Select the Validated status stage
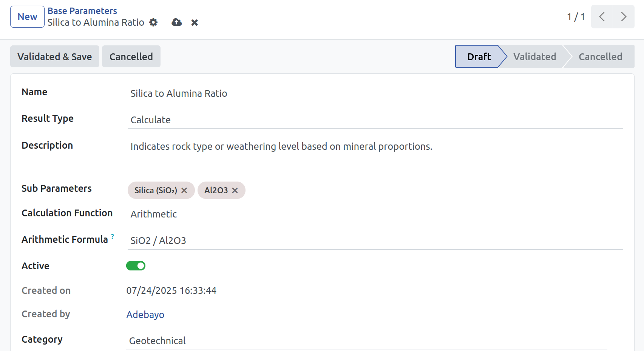The height and width of the screenshot is (351, 644). coord(534,57)
